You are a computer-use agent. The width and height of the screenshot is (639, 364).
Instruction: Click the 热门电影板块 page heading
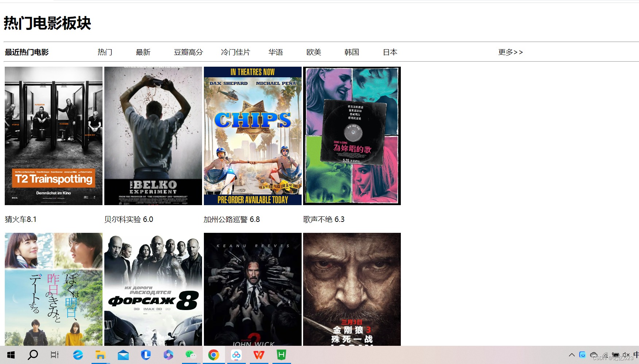click(47, 23)
